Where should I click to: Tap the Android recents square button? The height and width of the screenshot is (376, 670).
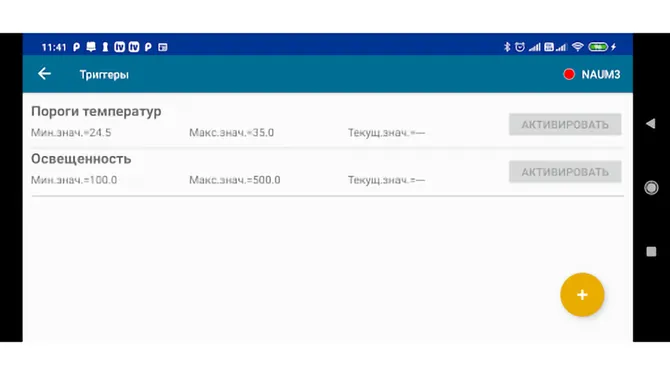[651, 252]
